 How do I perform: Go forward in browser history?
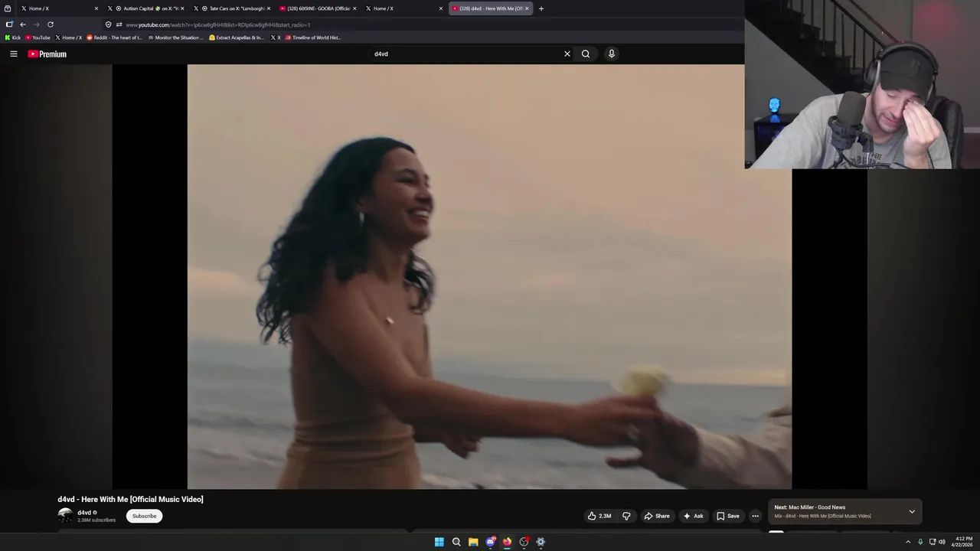click(x=36, y=24)
